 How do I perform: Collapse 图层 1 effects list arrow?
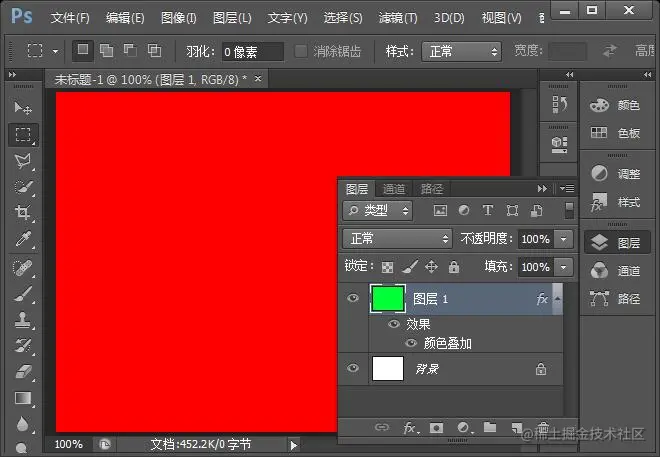click(x=557, y=299)
